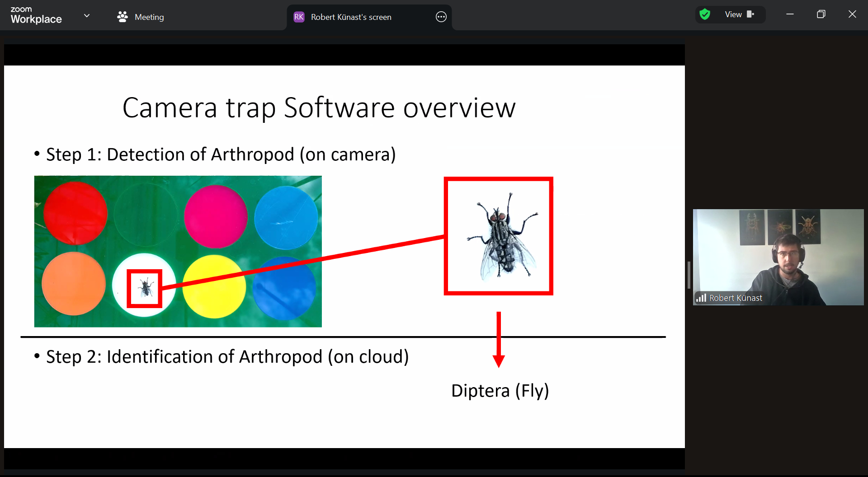The height and width of the screenshot is (477, 868).
Task: Open the more options ellipsis on screen tab
Action: point(441,17)
